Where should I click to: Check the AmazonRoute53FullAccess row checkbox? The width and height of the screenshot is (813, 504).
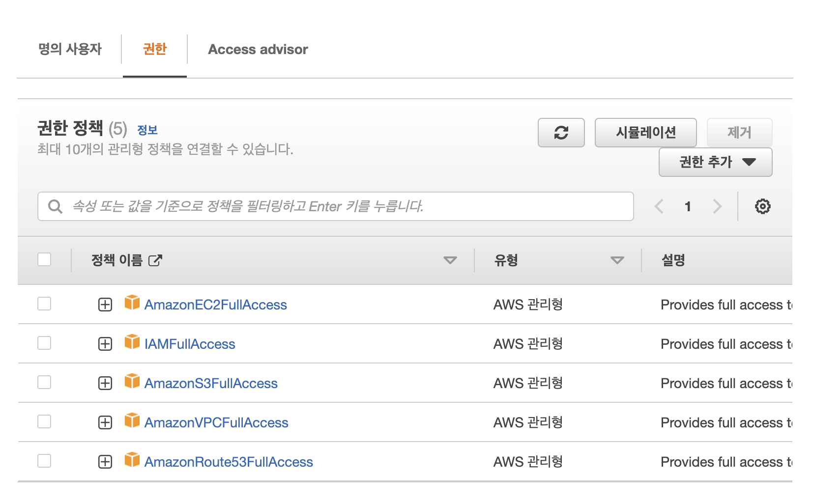coord(44,461)
